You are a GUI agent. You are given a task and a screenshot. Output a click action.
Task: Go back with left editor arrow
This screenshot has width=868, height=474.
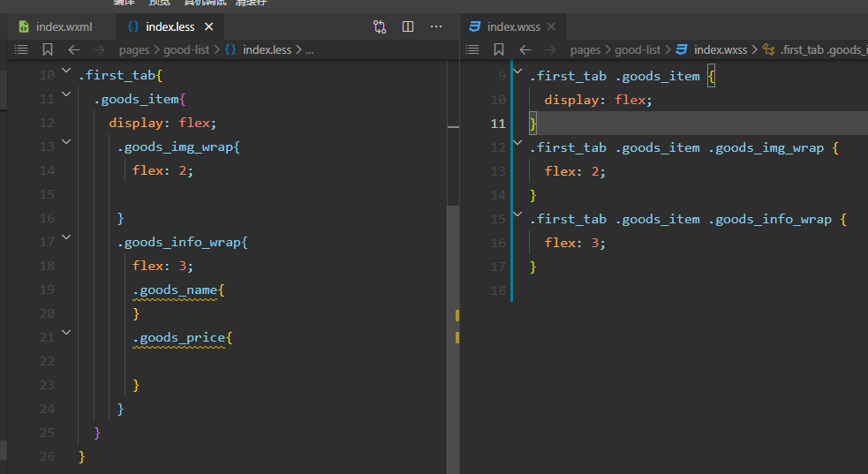(x=73, y=49)
